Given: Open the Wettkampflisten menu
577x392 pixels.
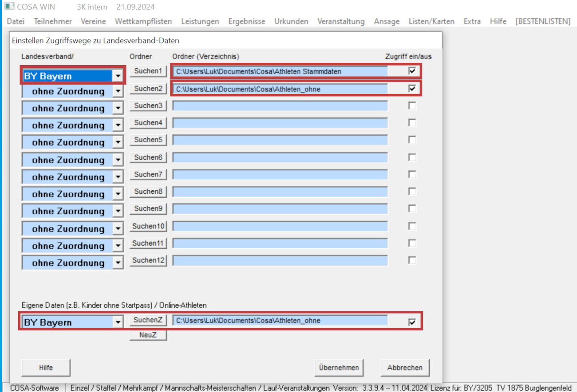Looking at the screenshot, I should (143, 21).
